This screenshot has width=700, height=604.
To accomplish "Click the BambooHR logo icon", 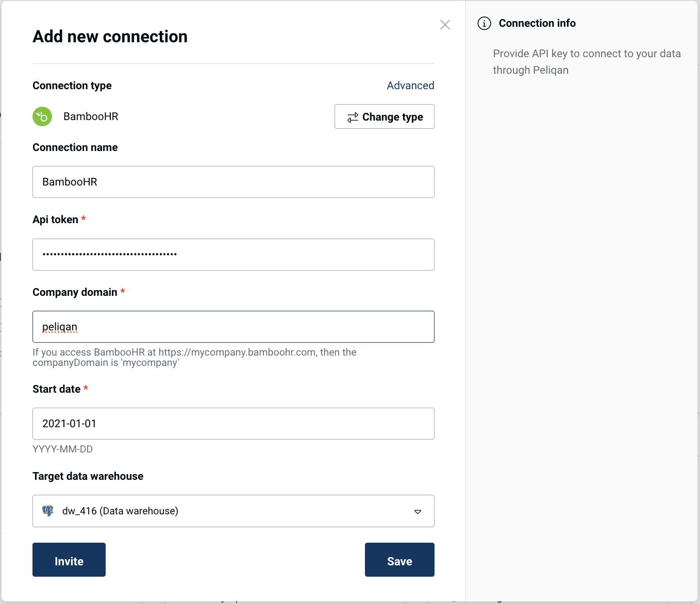I will click(42, 116).
